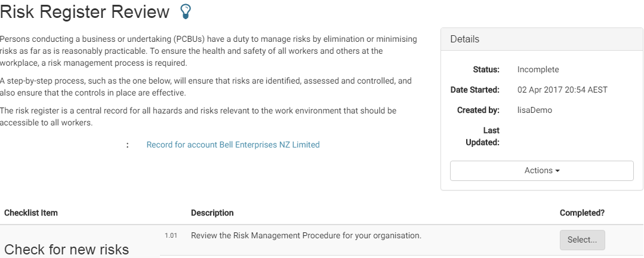Screen dimensions: 644x258
Task: Open the Record for account Bell Enterprises NZ Limited link
Action: coord(233,145)
